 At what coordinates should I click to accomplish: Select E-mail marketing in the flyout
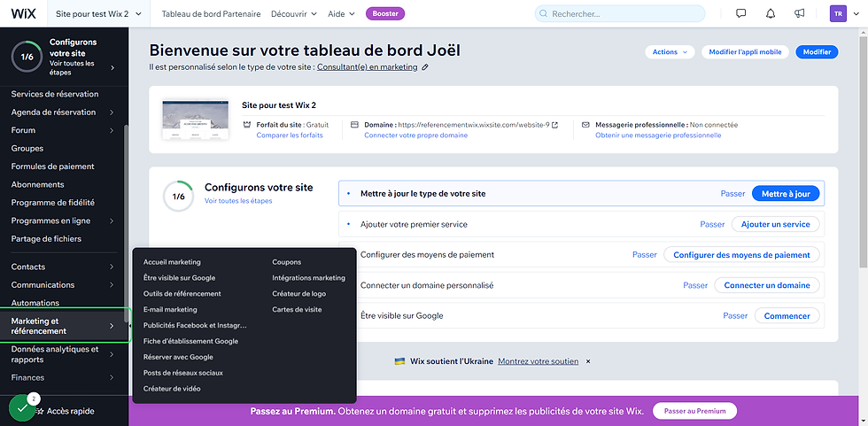pos(170,310)
